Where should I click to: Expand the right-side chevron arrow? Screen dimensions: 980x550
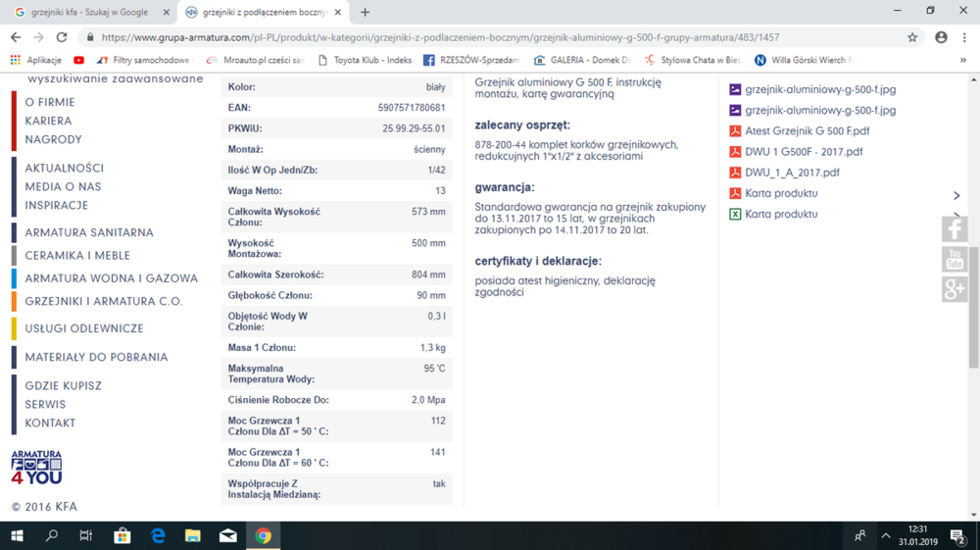click(956, 195)
